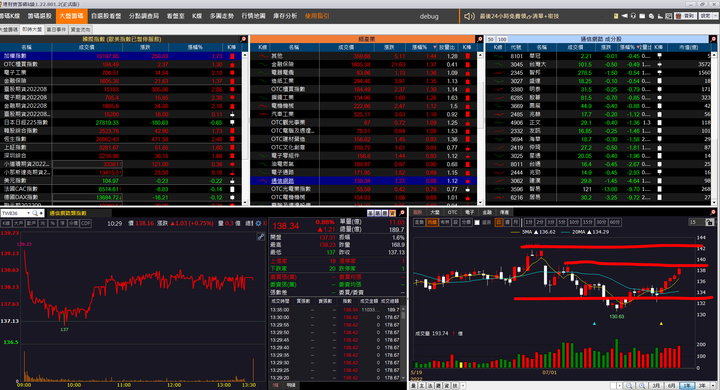
Task: Select the 100 constituents button
Action: point(502,40)
